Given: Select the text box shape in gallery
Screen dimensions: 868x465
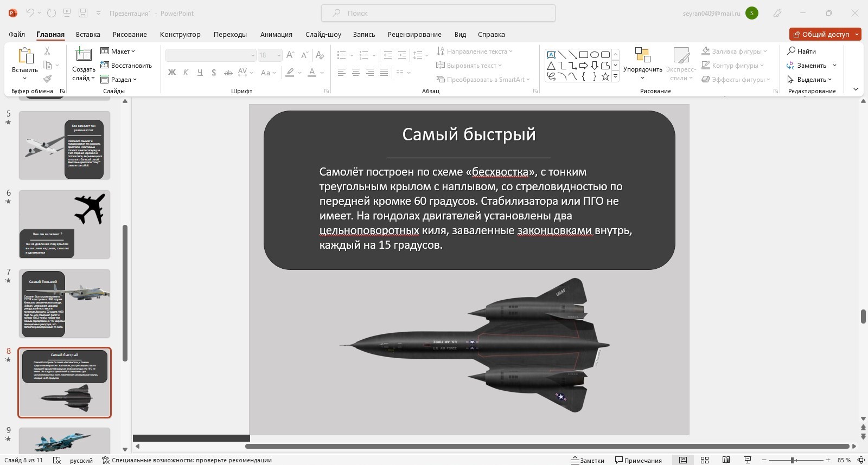Looking at the screenshot, I should [x=551, y=55].
